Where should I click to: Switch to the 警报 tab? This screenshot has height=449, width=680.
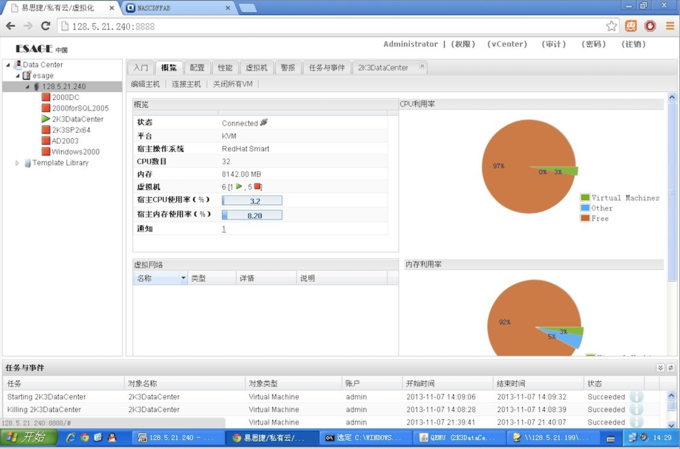[x=288, y=68]
